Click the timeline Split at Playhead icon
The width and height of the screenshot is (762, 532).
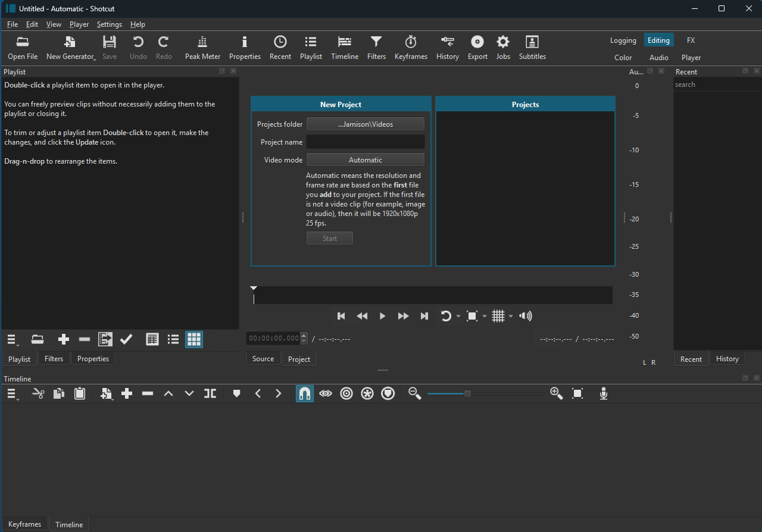pyautogui.click(x=210, y=393)
